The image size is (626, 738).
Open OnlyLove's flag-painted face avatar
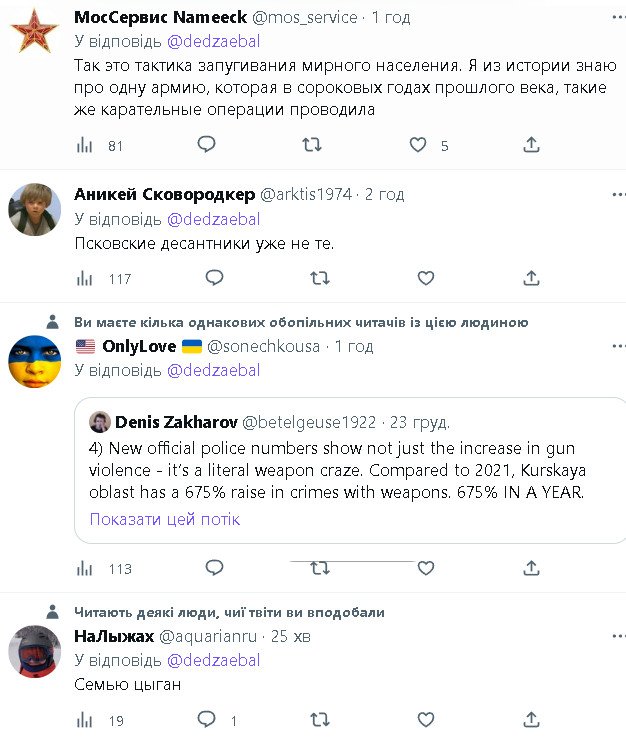[35, 362]
